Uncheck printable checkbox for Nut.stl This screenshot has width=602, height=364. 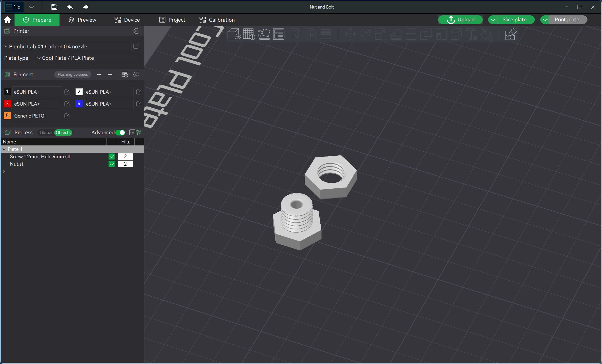coord(112,164)
